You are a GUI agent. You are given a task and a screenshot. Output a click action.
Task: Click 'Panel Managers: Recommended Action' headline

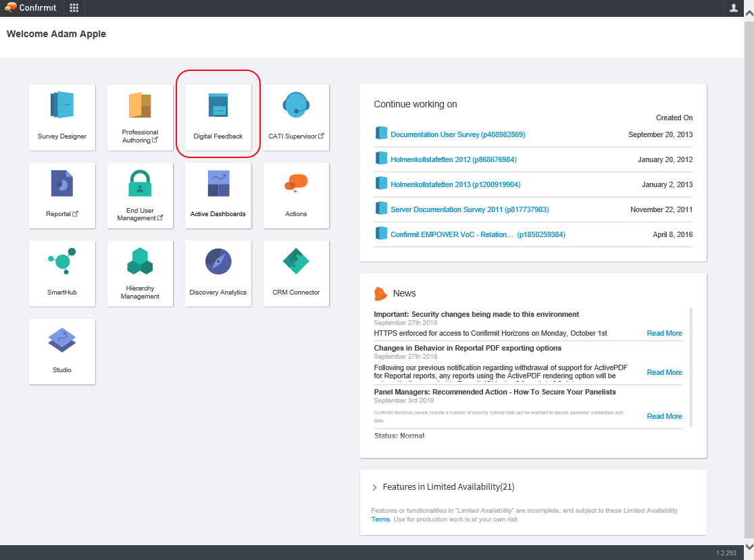[x=495, y=392]
